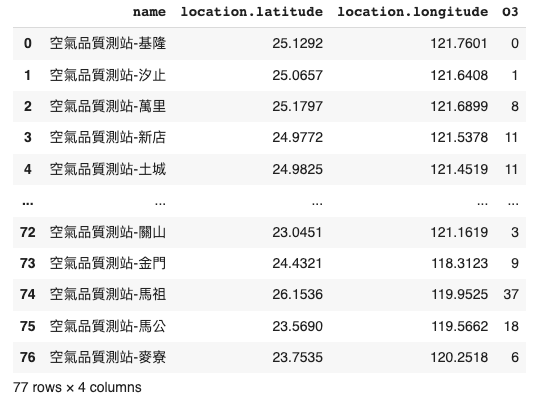Click O3 value 11 in 新店 row
The width and height of the screenshot is (534, 396).
click(x=511, y=138)
